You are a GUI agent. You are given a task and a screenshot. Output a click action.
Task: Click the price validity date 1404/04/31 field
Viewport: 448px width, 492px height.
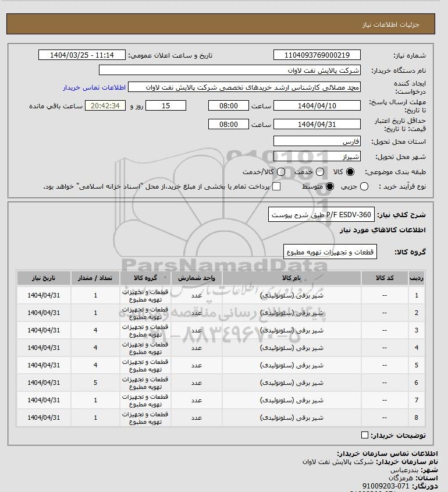pyautogui.click(x=317, y=124)
